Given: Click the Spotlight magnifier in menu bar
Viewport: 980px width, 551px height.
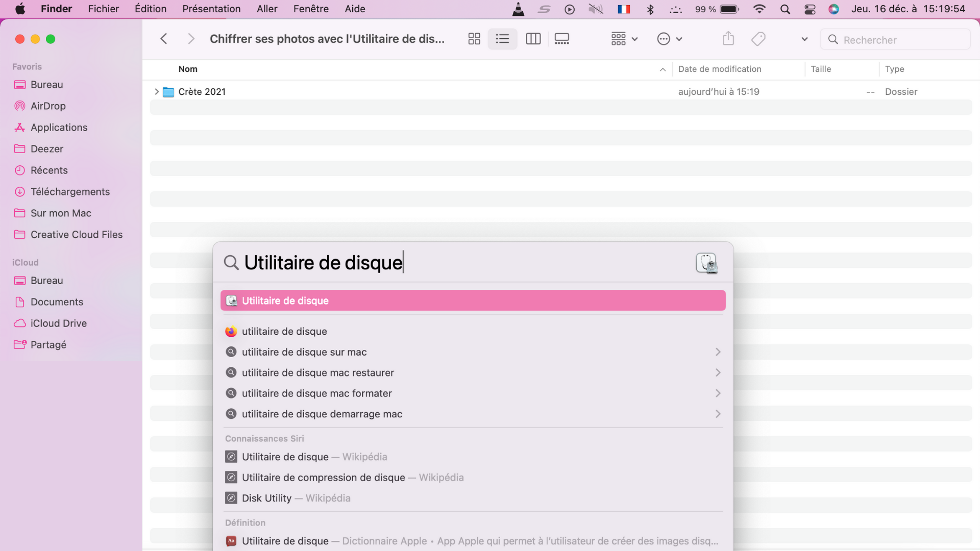Looking at the screenshot, I should coord(785,9).
